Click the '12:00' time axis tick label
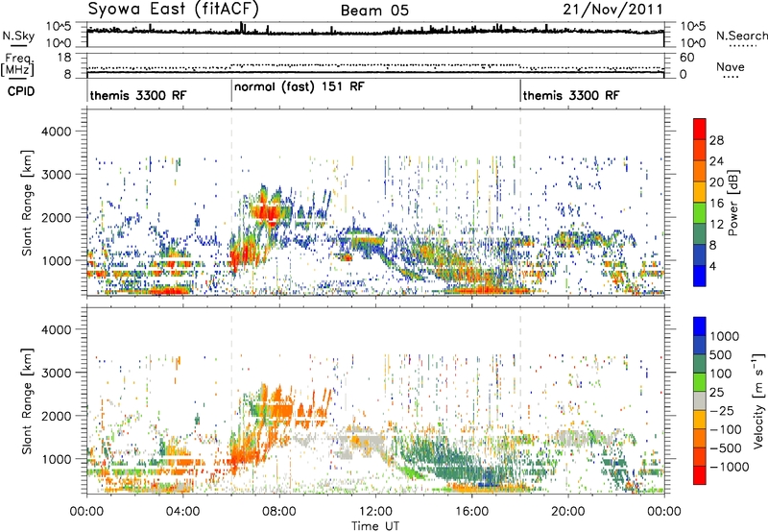 [375, 512]
